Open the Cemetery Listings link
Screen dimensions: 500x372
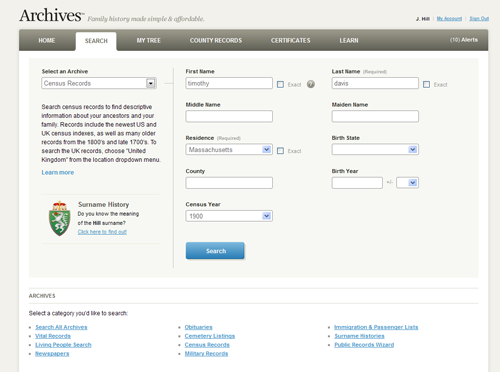click(x=210, y=336)
